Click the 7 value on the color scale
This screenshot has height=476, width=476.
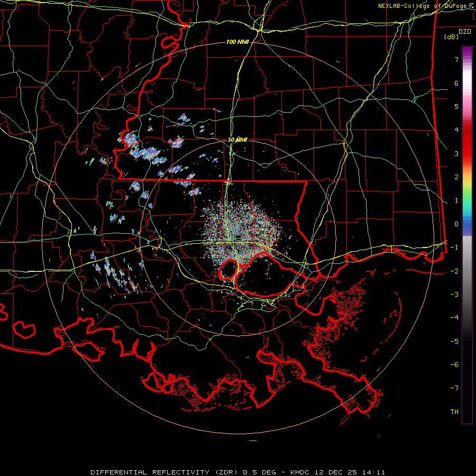[456, 59]
